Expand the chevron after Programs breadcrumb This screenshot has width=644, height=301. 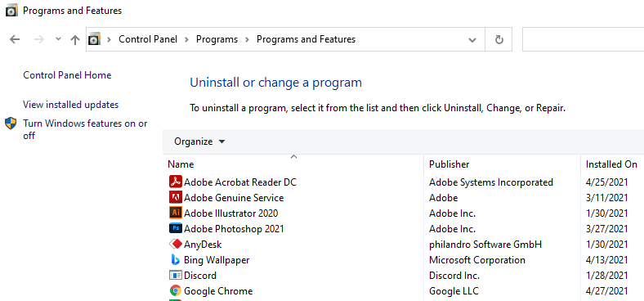(248, 39)
